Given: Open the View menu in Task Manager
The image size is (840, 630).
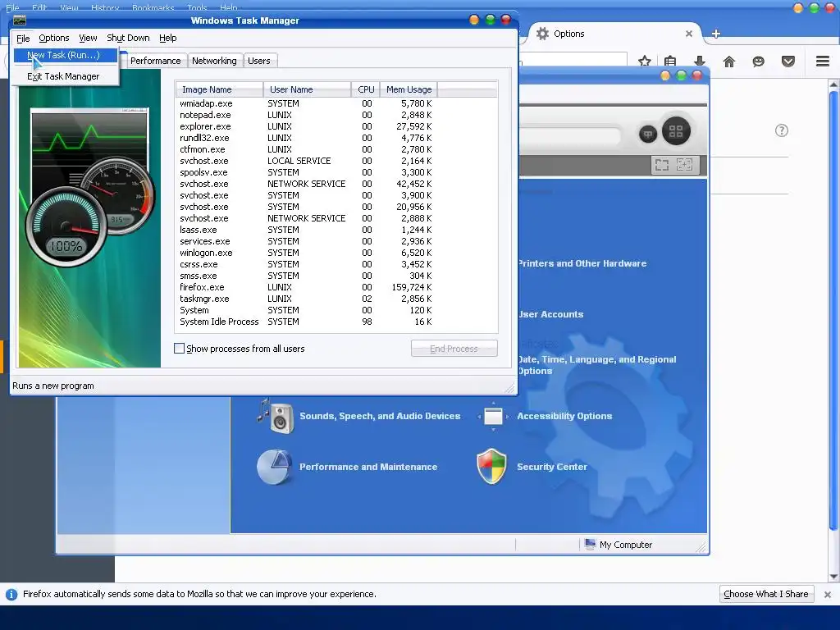Looking at the screenshot, I should (88, 38).
